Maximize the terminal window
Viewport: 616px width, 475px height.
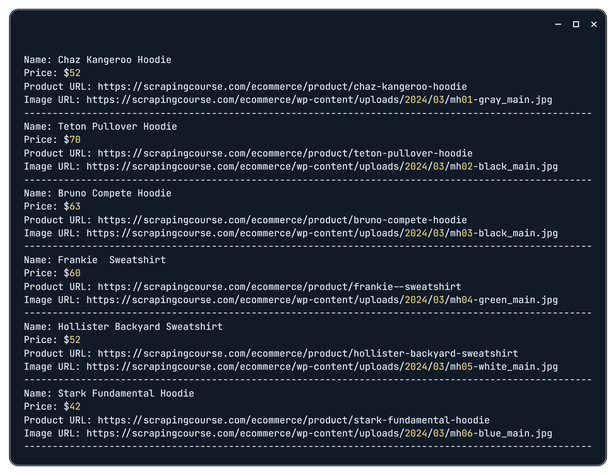576,23
